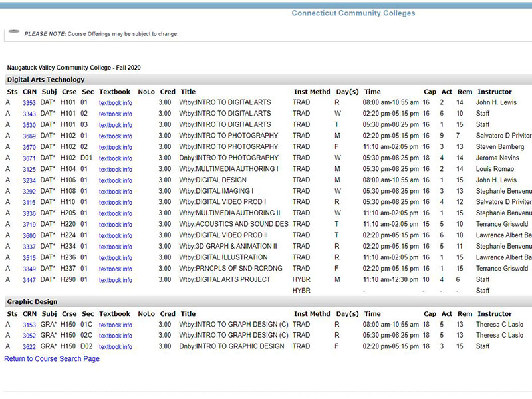
Task: Textbook info for 3D Graph & Animation II
Action: (x=116, y=247)
